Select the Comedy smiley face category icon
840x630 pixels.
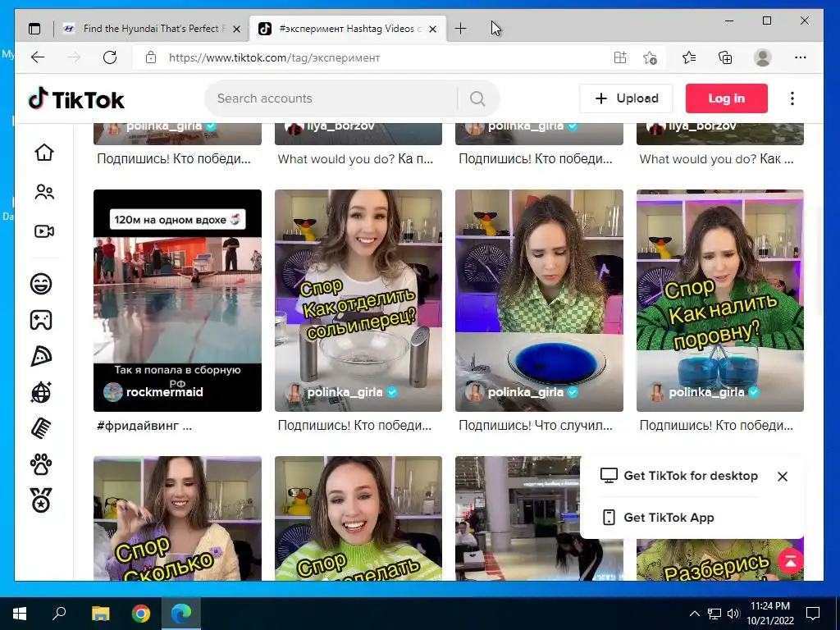pyautogui.click(x=41, y=283)
